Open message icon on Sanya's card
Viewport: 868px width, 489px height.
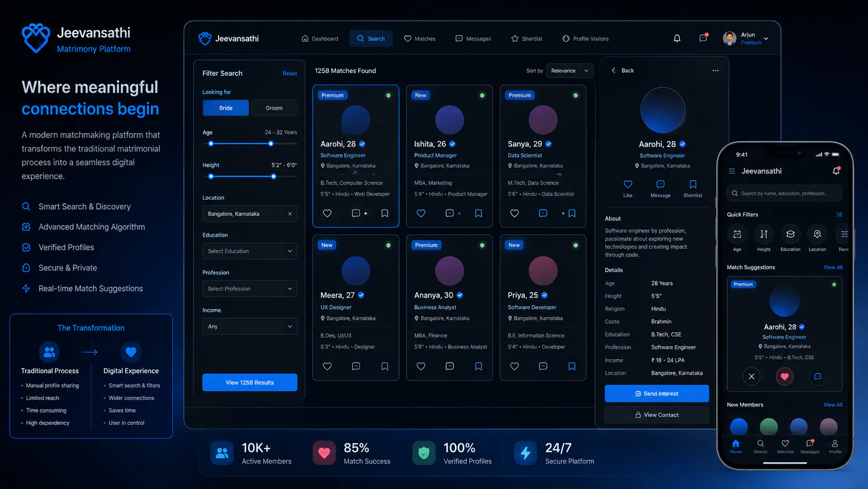click(543, 213)
